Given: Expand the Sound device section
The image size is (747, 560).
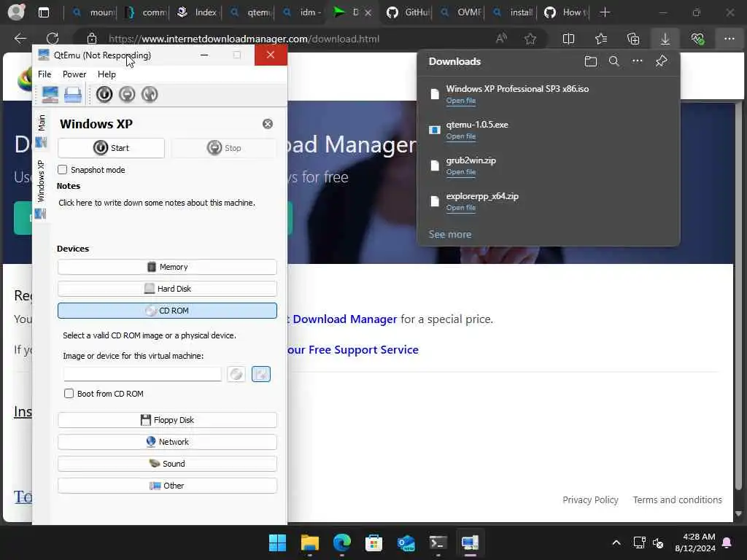Looking at the screenshot, I should (167, 464).
